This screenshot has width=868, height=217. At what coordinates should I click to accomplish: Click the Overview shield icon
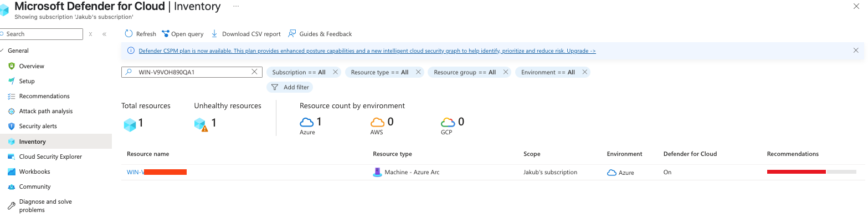[x=11, y=66]
